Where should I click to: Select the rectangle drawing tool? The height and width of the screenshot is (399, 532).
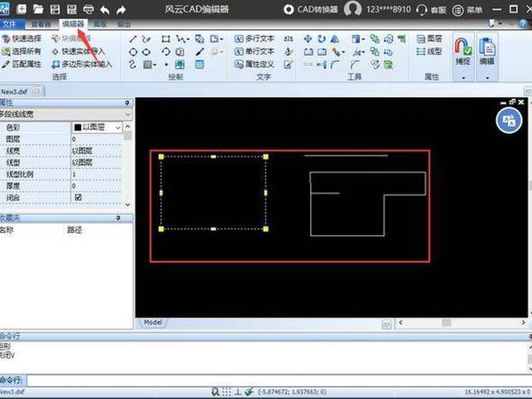click(166, 39)
